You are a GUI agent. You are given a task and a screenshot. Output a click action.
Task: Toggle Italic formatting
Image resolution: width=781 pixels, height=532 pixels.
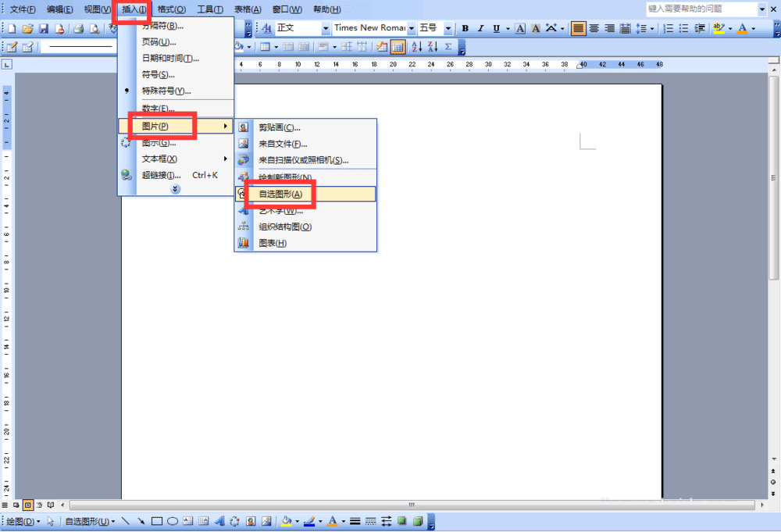click(x=480, y=28)
